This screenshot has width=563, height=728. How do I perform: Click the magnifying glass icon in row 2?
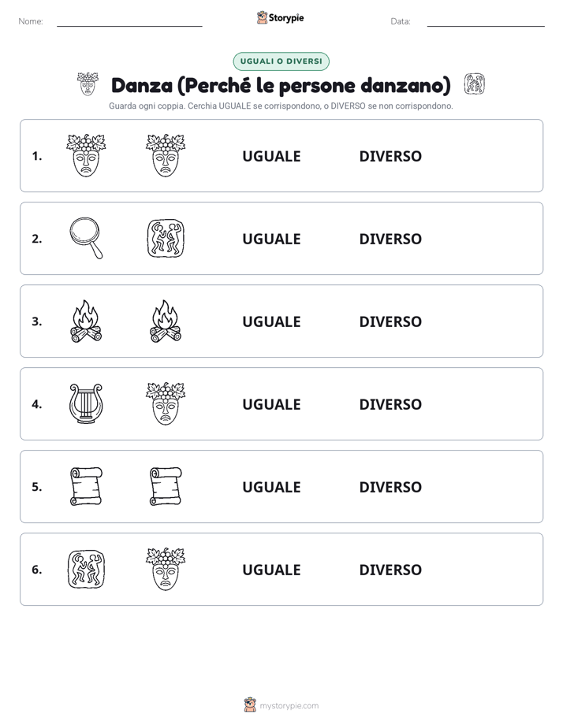(x=86, y=238)
